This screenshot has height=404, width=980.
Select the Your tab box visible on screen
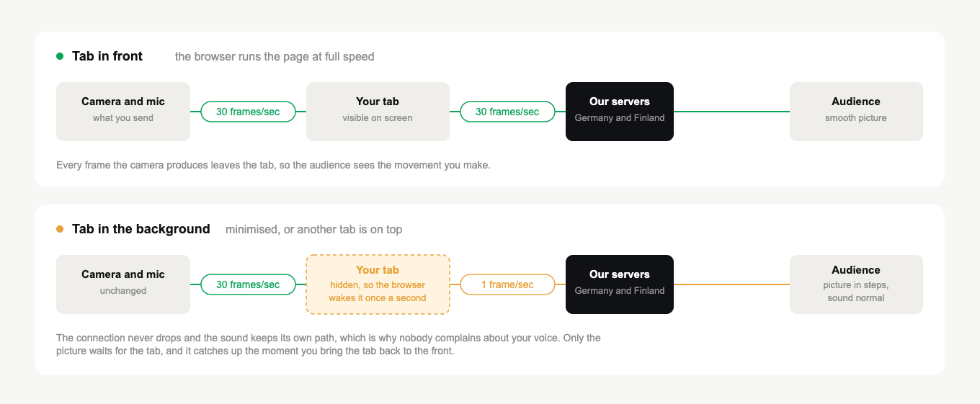(378, 112)
